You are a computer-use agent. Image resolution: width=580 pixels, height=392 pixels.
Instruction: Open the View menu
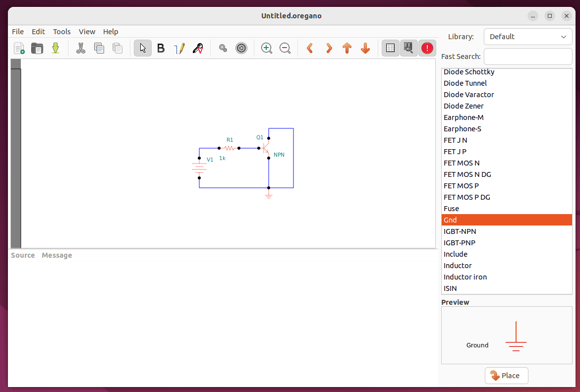(87, 32)
